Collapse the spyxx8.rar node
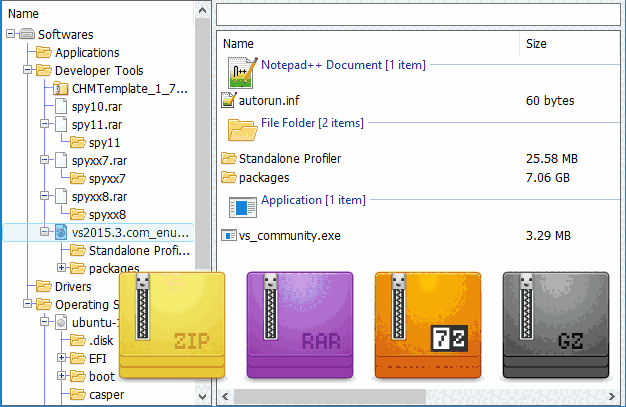Image resolution: width=626 pixels, height=407 pixels. point(45,196)
